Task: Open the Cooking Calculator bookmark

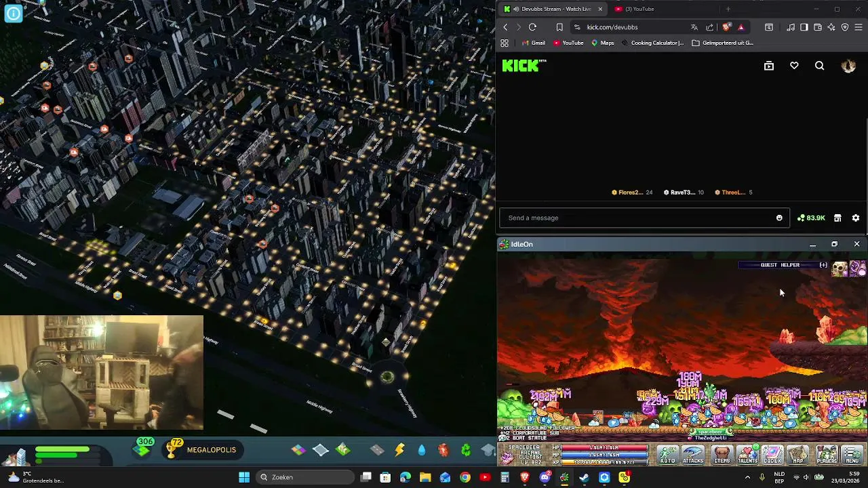Action: tap(652, 43)
